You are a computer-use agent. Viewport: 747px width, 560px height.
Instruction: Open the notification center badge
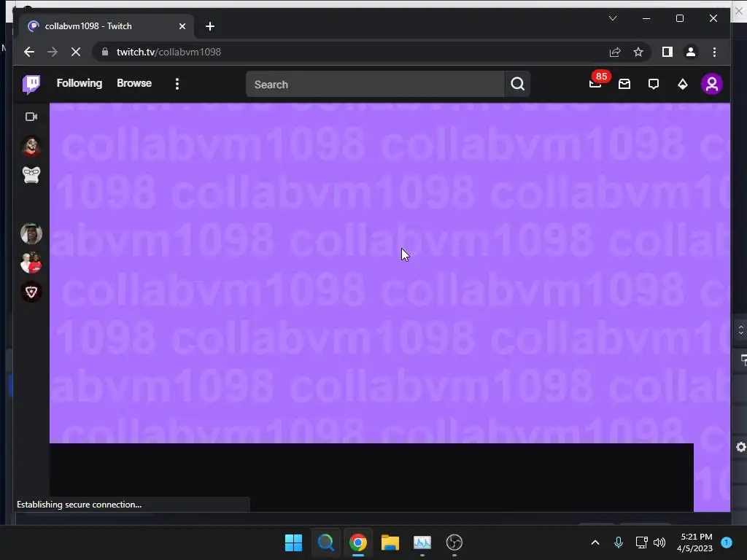[727, 542]
